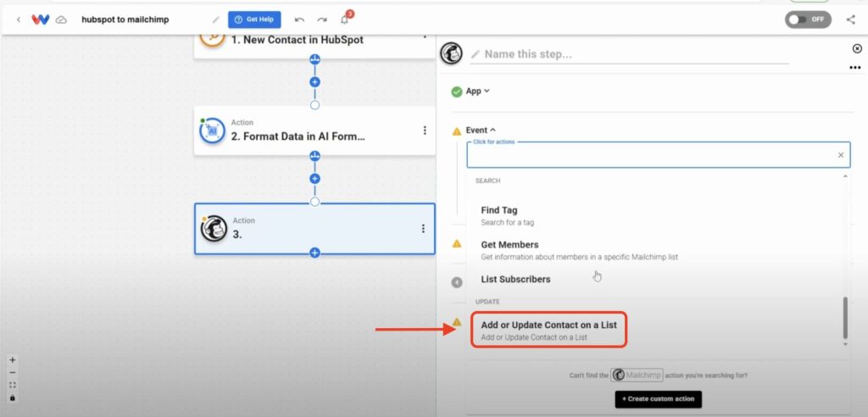Click the Get Help button

(x=254, y=19)
